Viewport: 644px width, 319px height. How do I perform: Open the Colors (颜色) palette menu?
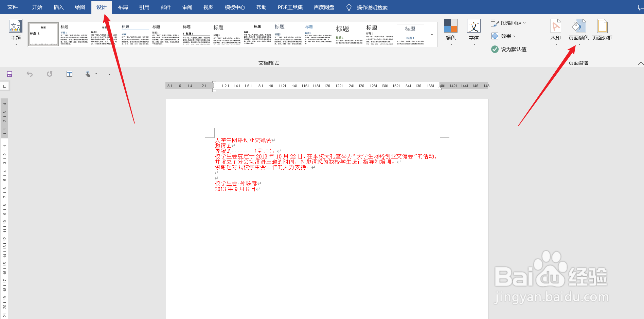pos(450,32)
